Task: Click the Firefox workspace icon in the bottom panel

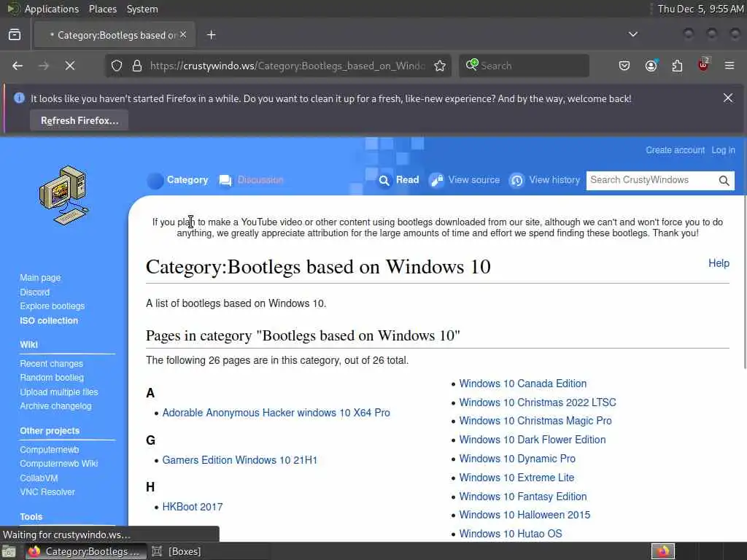Action: point(663,551)
